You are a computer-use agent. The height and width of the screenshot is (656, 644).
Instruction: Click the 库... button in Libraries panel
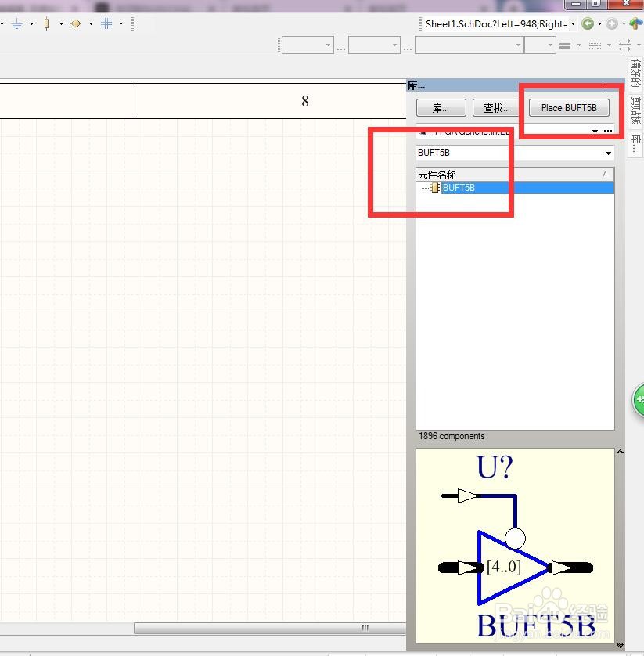pos(441,108)
